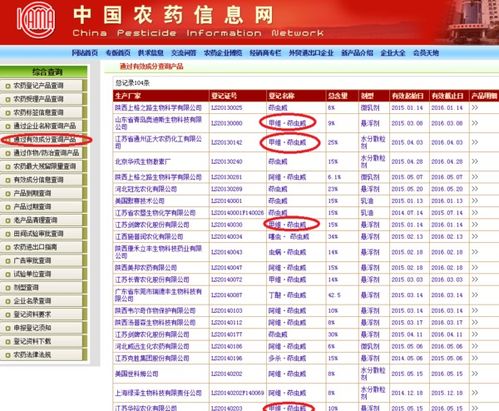Select 剂型查询 in the sidebar
Screen dimensions: 499x411
click(26, 287)
